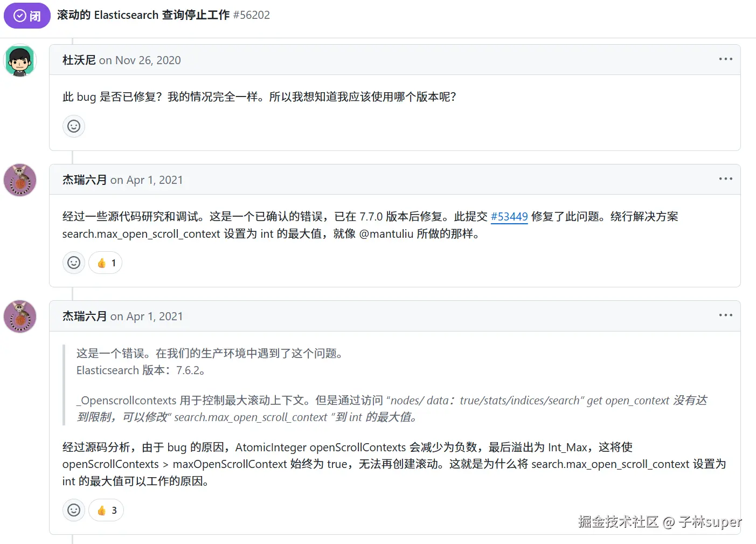Open options menu on second 杰瑞六月 comment
The width and height of the screenshot is (756, 544).
(725, 315)
